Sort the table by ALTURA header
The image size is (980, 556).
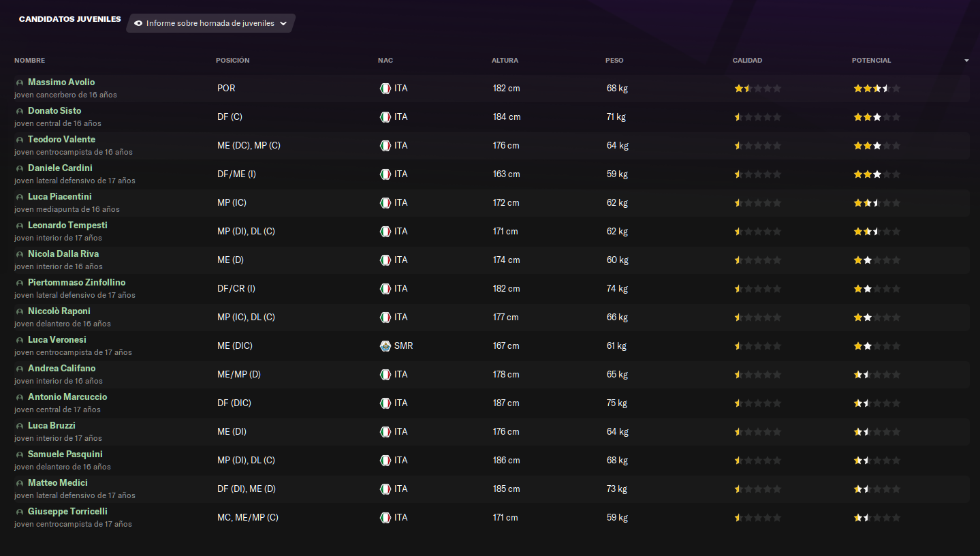click(505, 61)
